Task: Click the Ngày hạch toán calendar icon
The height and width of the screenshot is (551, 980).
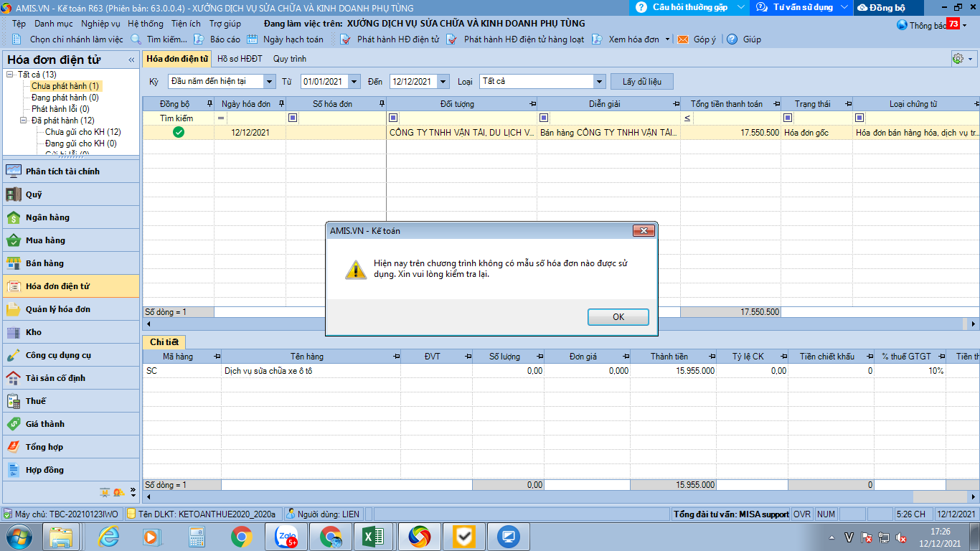Action: click(252, 39)
